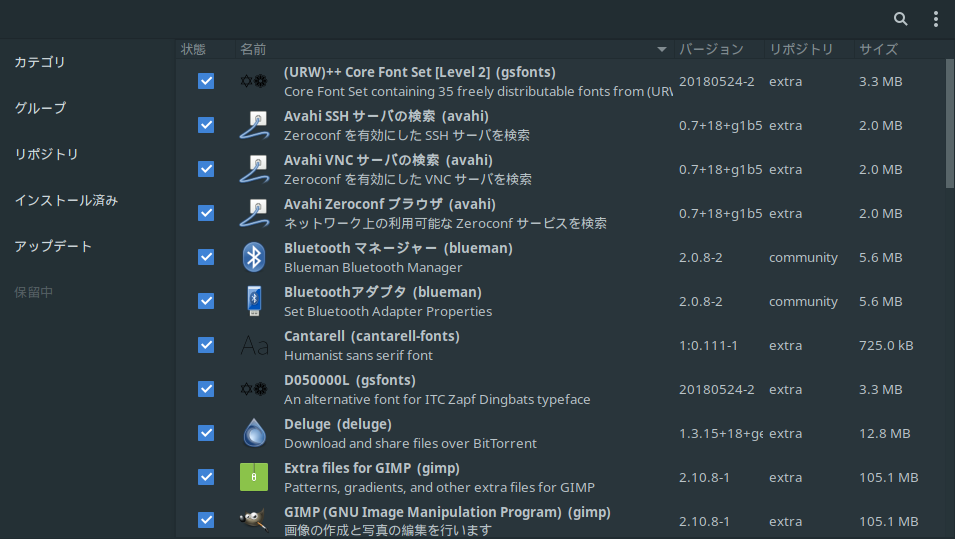The image size is (955, 539).
Task: Click the Extra files for GIMP archive icon
Action: click(254, 477)
